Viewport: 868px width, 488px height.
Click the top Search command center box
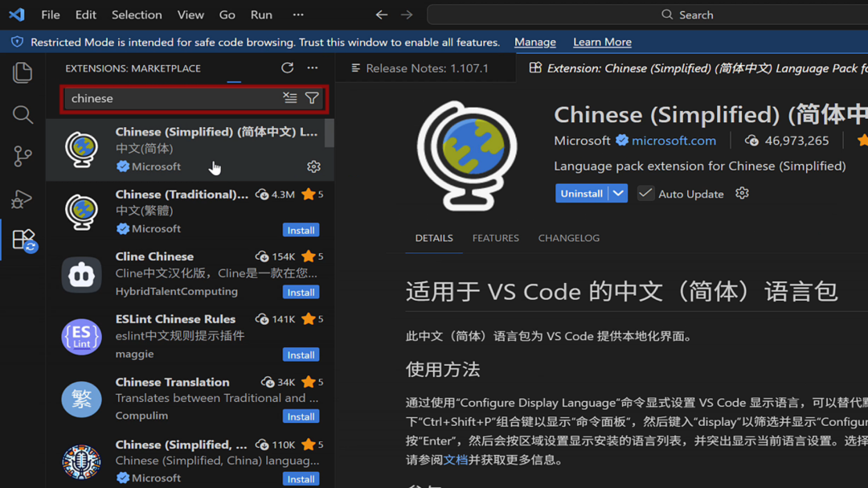coord(648,14)
